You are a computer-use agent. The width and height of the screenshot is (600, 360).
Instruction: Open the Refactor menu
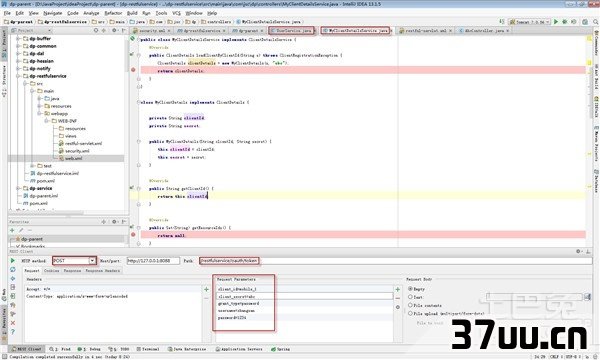113,13
